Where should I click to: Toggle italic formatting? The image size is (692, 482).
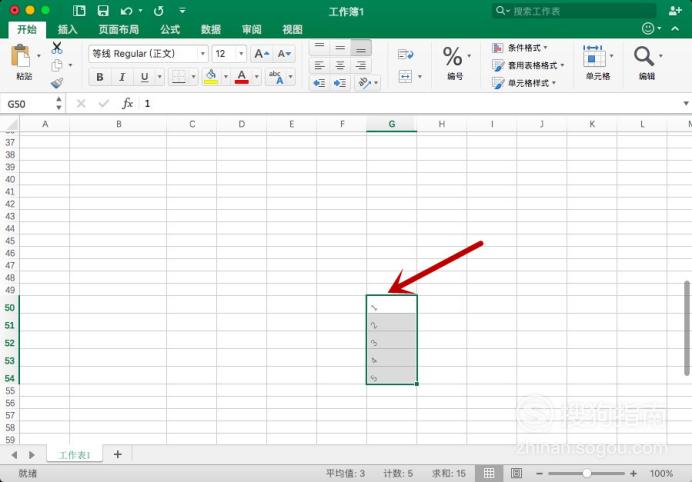click(x=122, y=77)
